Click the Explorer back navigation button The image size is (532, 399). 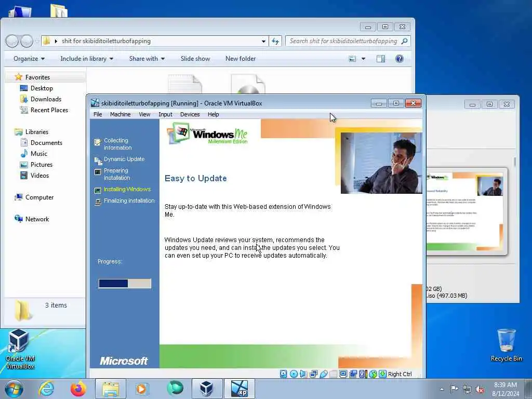pos(12,41)
